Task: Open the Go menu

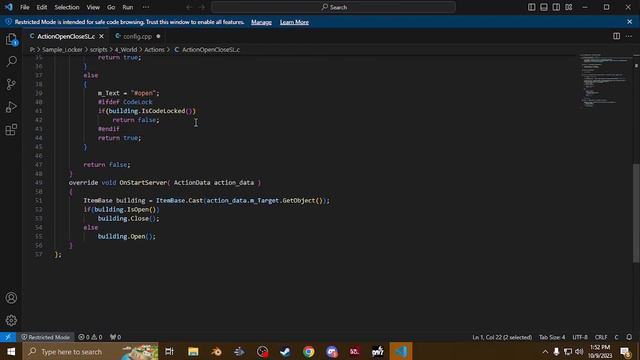Action: (x=111, y=7)
